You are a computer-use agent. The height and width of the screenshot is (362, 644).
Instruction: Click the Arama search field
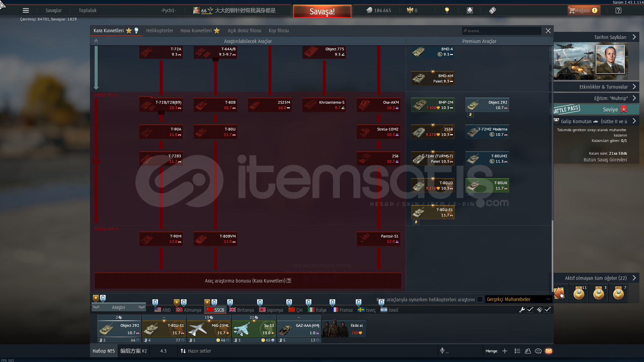tap(502, 31)
